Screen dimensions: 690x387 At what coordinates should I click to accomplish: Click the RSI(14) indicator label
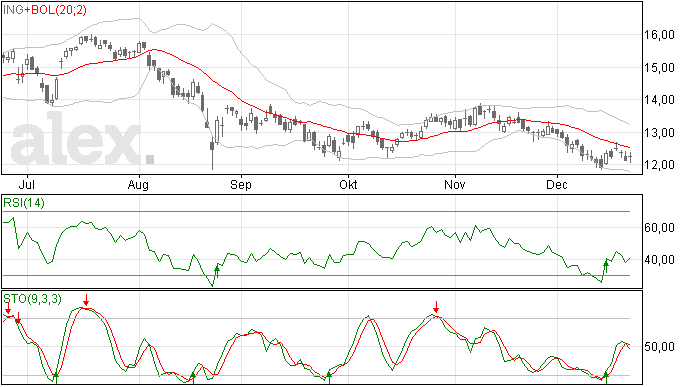coord(24,203)
